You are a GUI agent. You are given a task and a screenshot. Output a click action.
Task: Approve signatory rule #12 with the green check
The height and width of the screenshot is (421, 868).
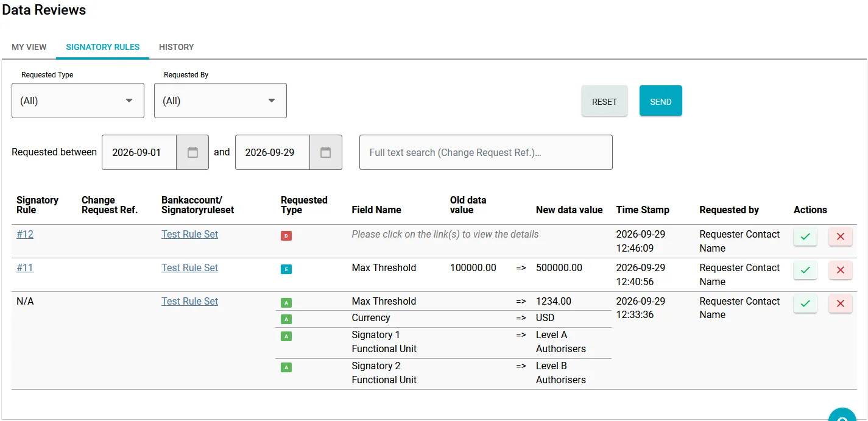[x=805, y=236]
